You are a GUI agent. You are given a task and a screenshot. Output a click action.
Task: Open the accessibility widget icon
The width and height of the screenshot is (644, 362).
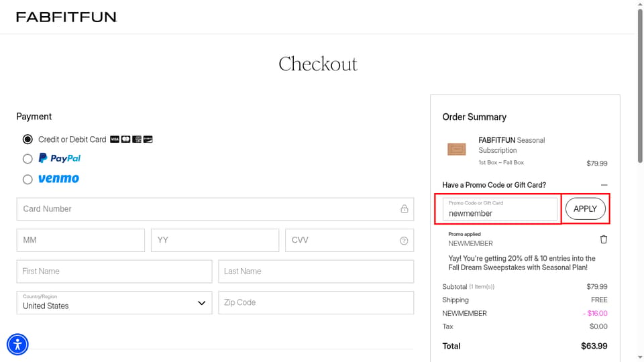(17, 345)
